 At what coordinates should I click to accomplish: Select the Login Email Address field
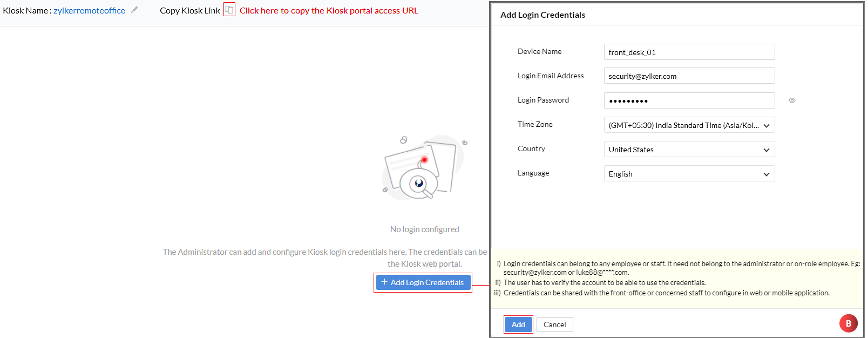pyautogui.click(x=689, y=76)
